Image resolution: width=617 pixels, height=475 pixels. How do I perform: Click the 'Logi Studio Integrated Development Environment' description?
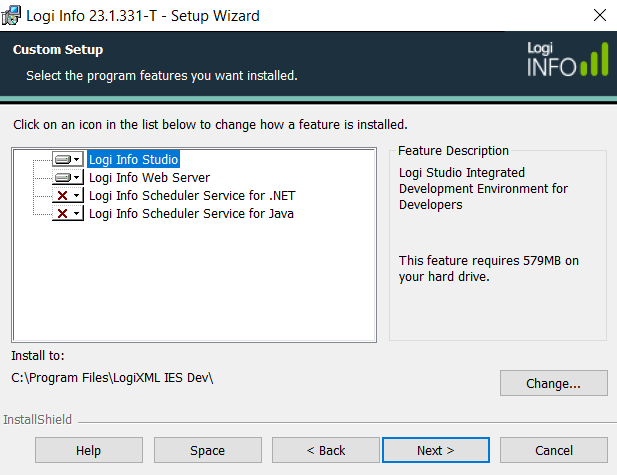coord(483,189)
